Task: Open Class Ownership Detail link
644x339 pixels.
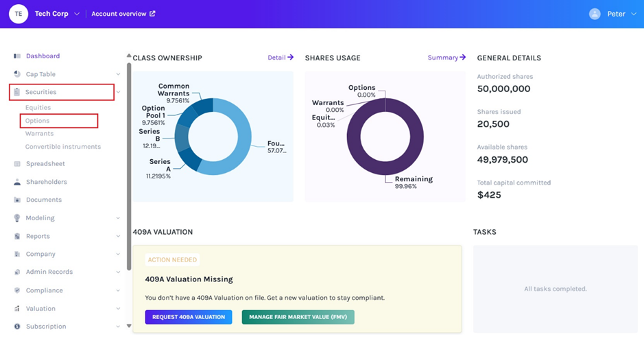Action: pos(280,58)
